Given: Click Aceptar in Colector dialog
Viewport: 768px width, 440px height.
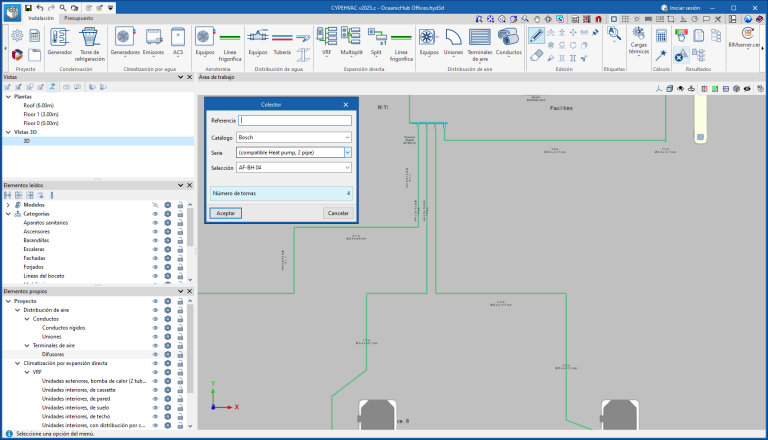Looking at the screenshot, I should (226, 213).
